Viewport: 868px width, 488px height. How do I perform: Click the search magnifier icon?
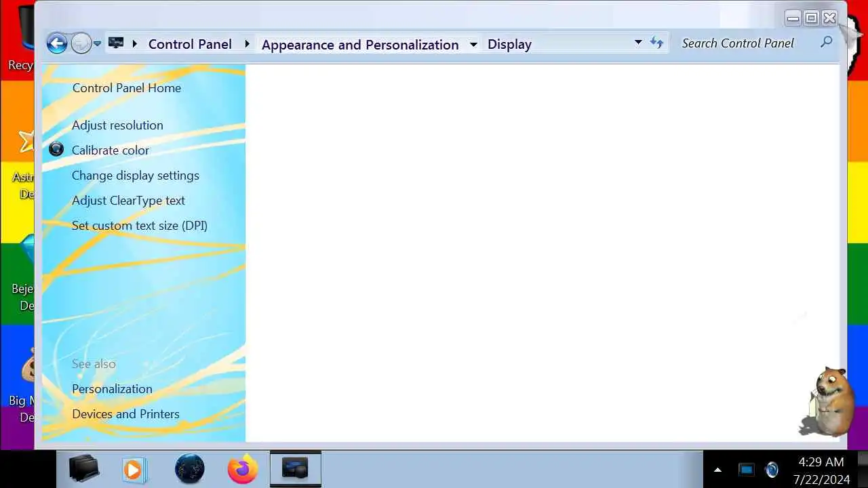826,43
